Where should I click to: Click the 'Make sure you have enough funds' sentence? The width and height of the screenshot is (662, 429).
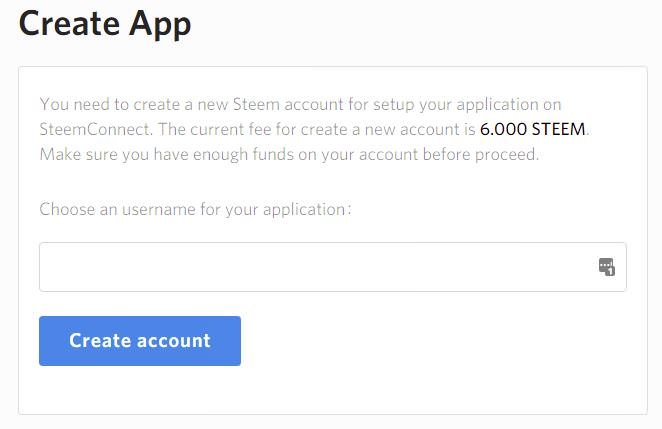click(x=289, y=155)
